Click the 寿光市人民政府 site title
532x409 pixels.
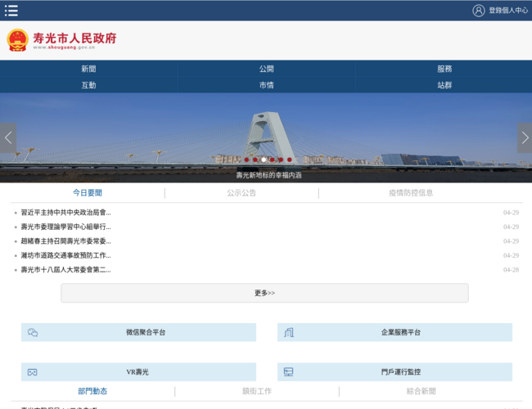pyautogui.click(x=74, y=38)
